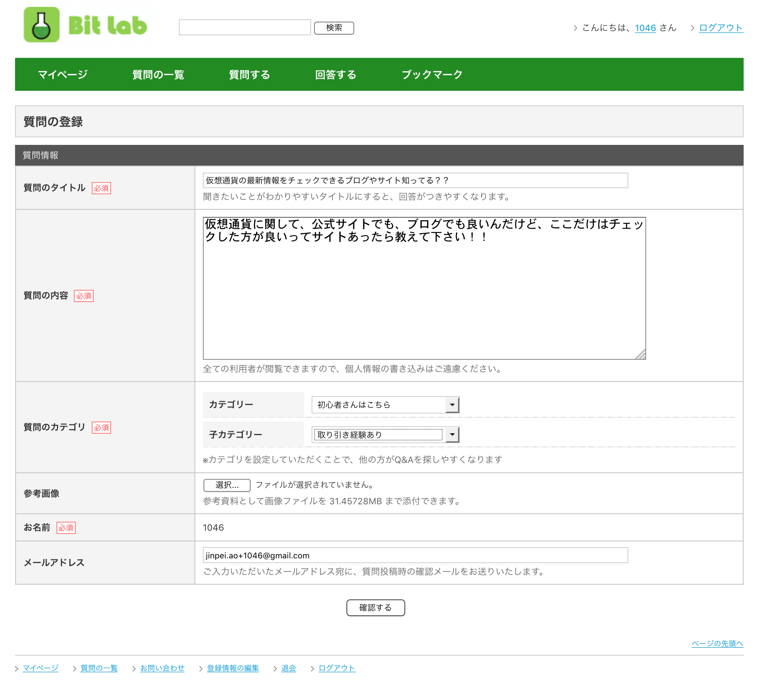Open the カテゴリー dropdown
The height and width of the screenshot is (700, 770).
point(385,404)
